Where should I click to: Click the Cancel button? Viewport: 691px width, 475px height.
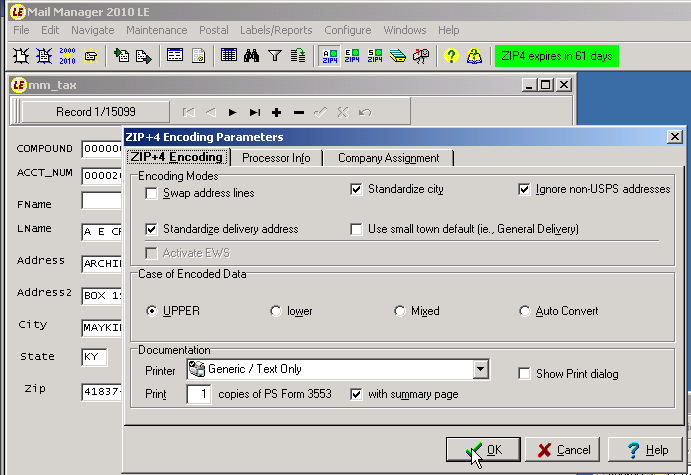click(563, 450)
